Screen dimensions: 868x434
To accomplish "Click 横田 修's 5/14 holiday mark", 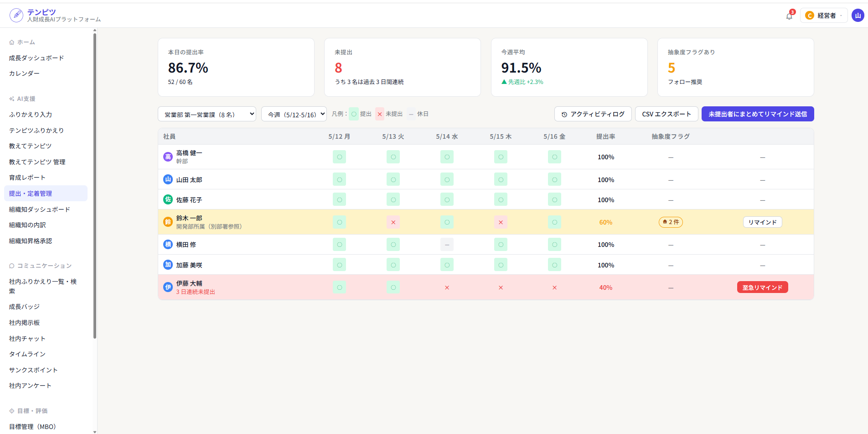I will coord(447,245).
